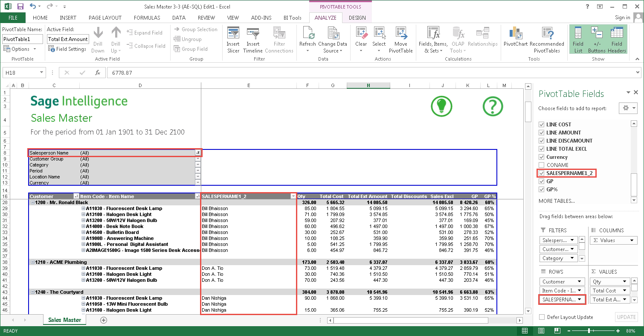644x336 pixels.
Task: Click the green question mark help icon
Action: [493, 105]
